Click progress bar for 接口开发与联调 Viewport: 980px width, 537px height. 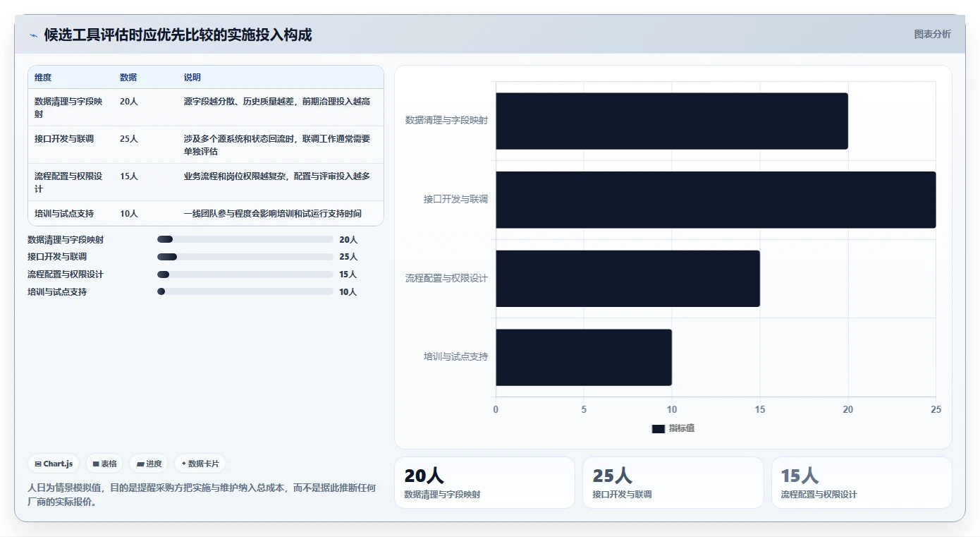[245, 257]
